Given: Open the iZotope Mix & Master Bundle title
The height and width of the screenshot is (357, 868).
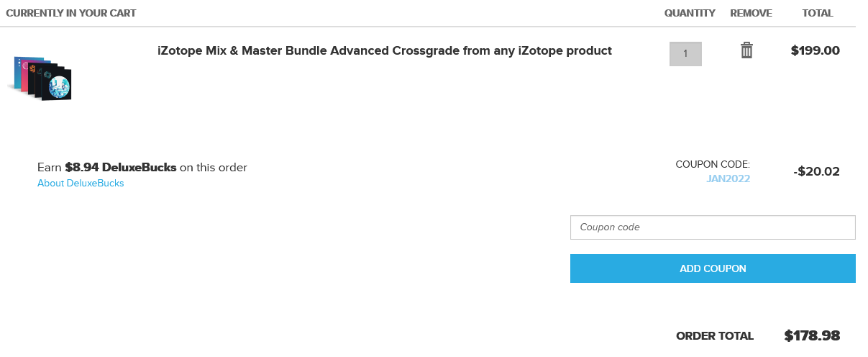Looking at the screenshot, I should (x=385, y=51).
